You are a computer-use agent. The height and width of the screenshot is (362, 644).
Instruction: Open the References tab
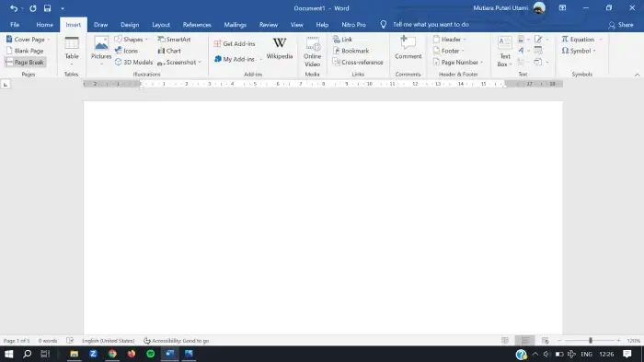pos(197,25)
